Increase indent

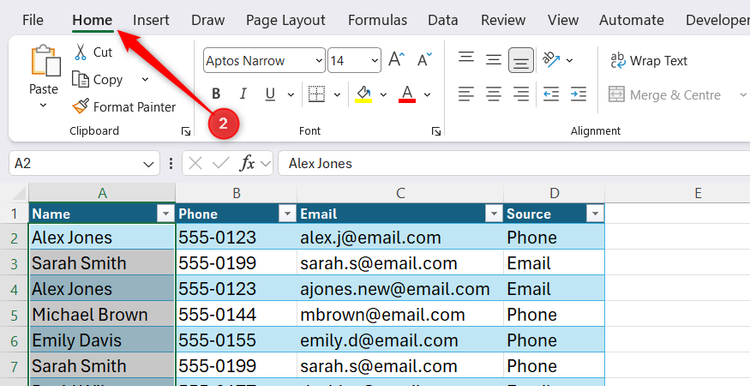pyautogui.click(x=578, y=94)
